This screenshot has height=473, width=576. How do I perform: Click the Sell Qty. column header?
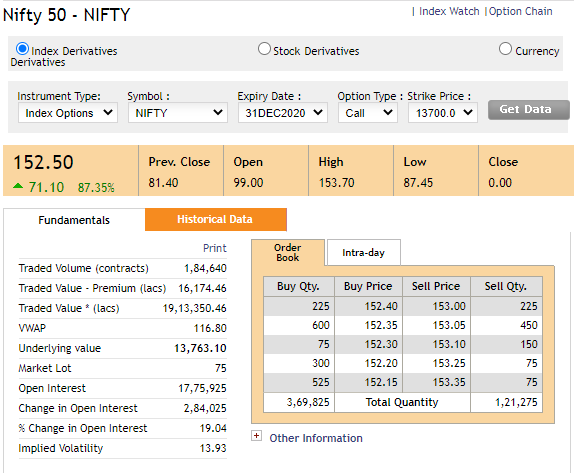click(506, 286)
